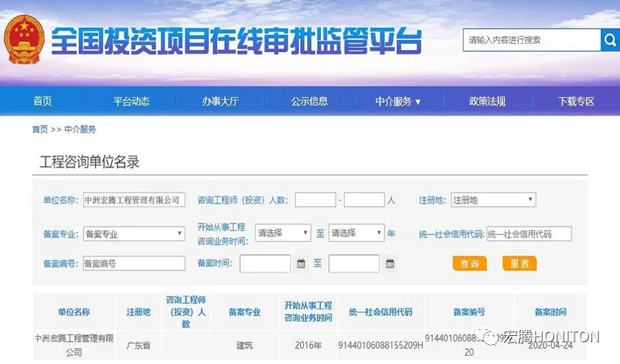620x364 pixels.
Task: Open 平台动态 navigation item
Action: point(131,101)
